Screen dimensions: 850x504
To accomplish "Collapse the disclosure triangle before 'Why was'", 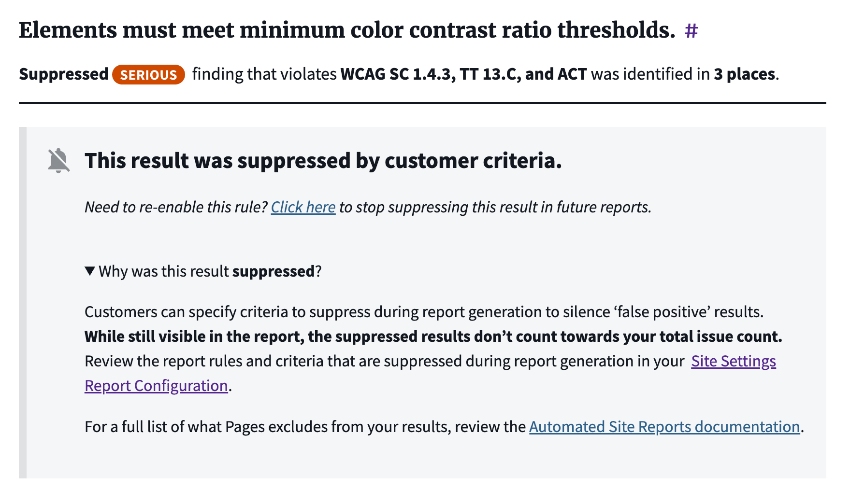I will [x=89, y=271].
